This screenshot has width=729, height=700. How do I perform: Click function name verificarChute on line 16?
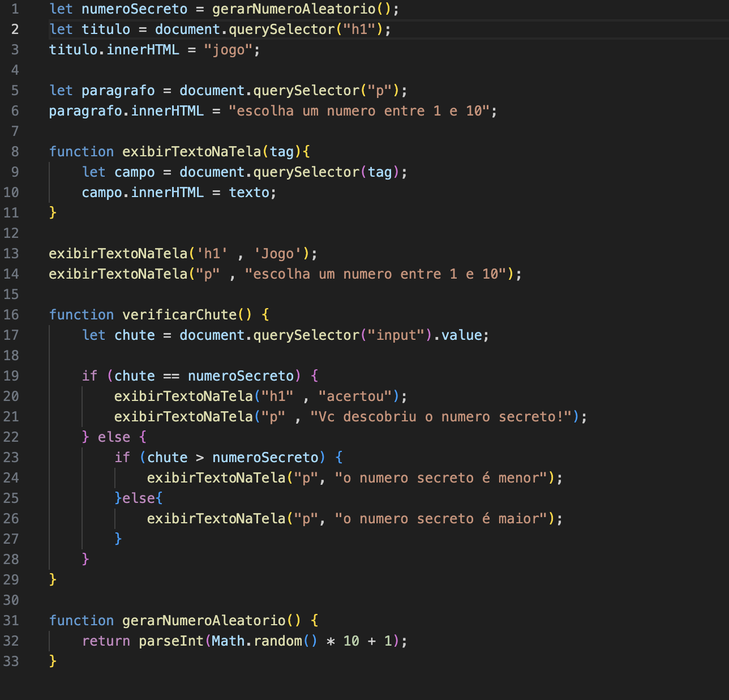[x=179, y=315]
